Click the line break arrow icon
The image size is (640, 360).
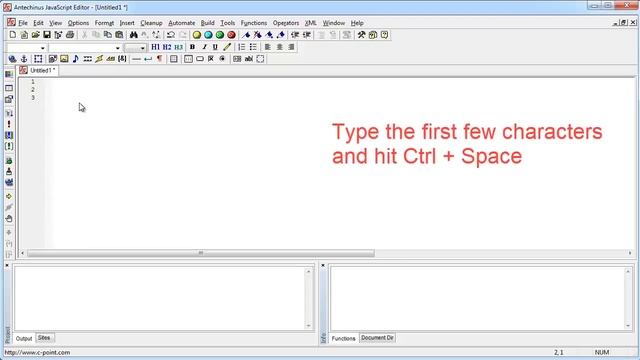(x=148, y=59)
